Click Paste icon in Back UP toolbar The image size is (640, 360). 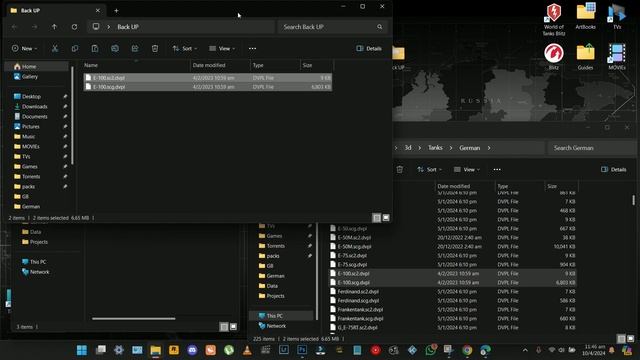coord(95,49)
